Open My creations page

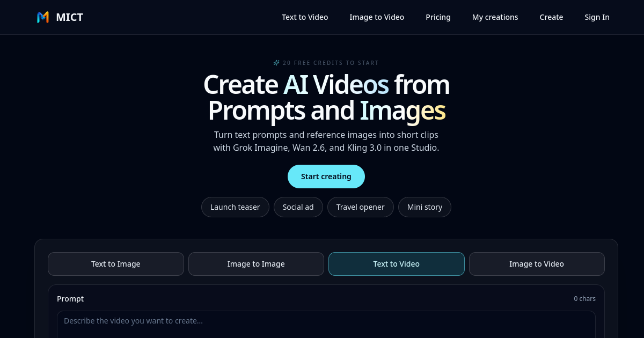point(495,17)
